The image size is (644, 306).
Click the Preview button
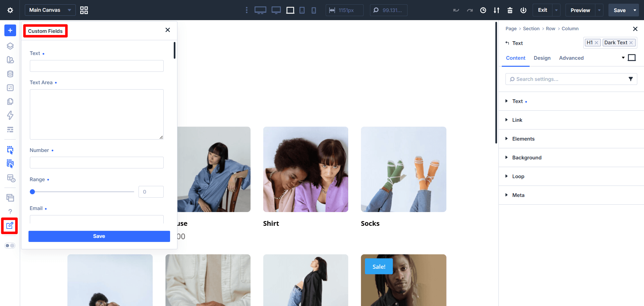[x=580, y=10]
